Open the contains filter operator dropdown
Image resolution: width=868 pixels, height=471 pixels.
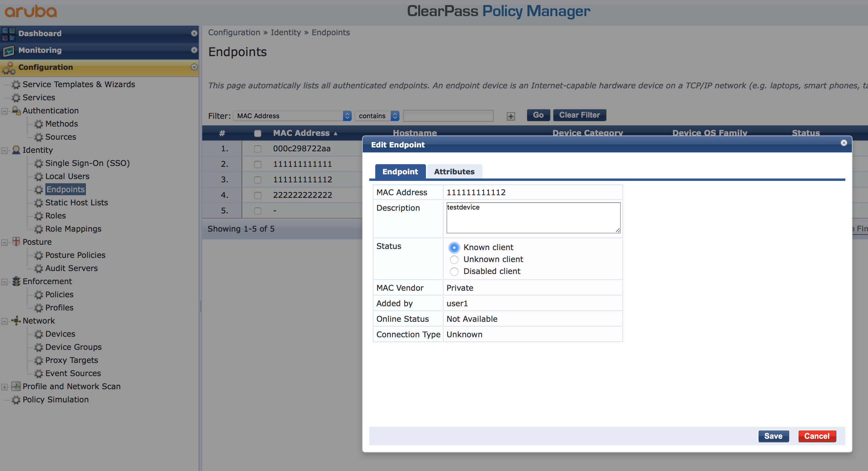point(377,116)
